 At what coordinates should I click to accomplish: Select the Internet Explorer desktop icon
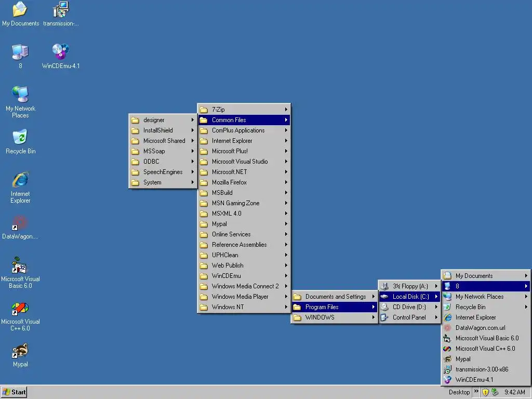20,187
